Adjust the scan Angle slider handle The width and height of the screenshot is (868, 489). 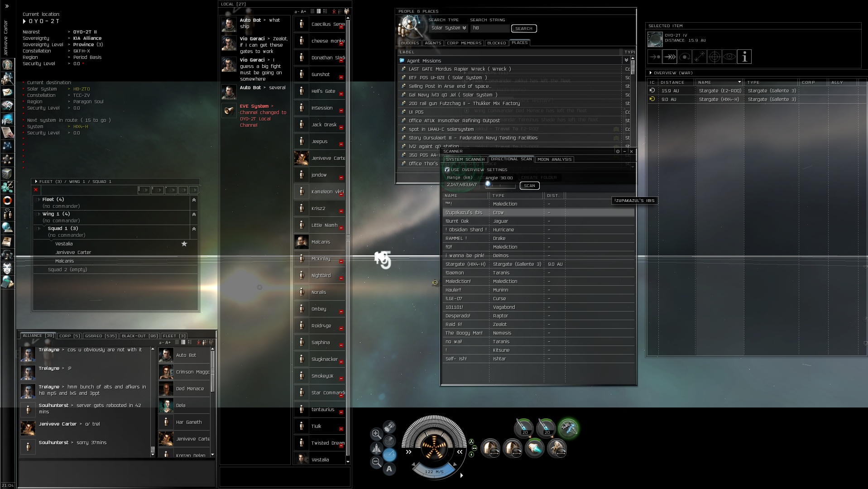click(x=488, y=184)
